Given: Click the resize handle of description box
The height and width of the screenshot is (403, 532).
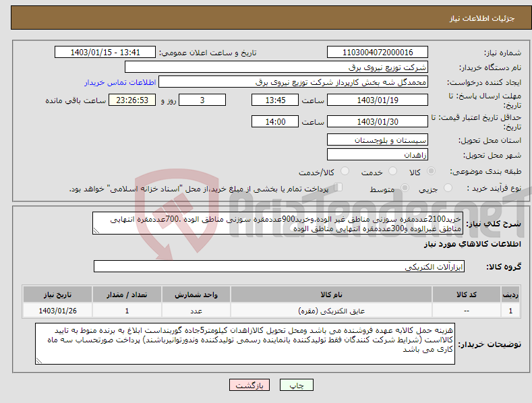Looking at the screenshot, I should pyautogui.click(x=96, y=230).
